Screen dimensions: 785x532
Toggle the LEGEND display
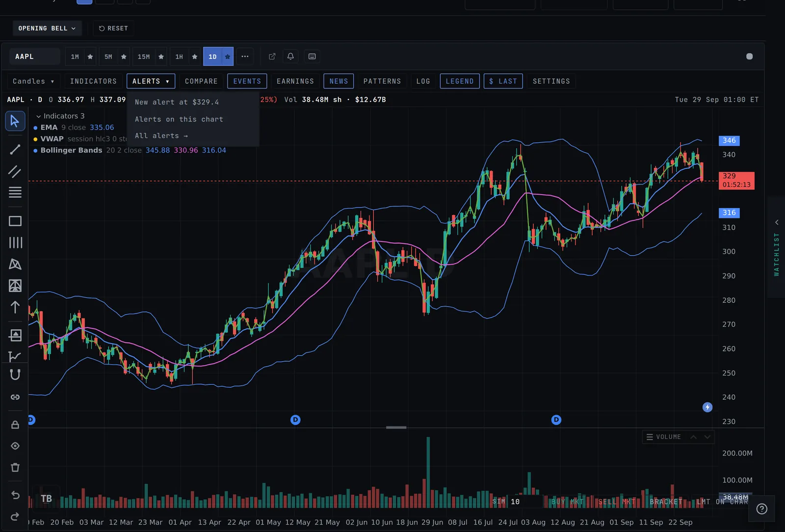pyautogui.click(x=460, y=81)
